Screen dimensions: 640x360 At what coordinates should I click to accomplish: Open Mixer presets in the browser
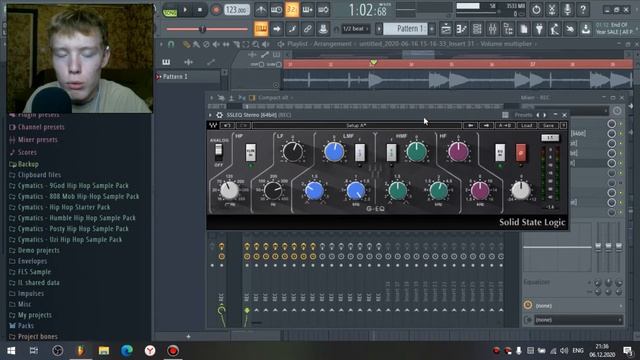(38, 140)
